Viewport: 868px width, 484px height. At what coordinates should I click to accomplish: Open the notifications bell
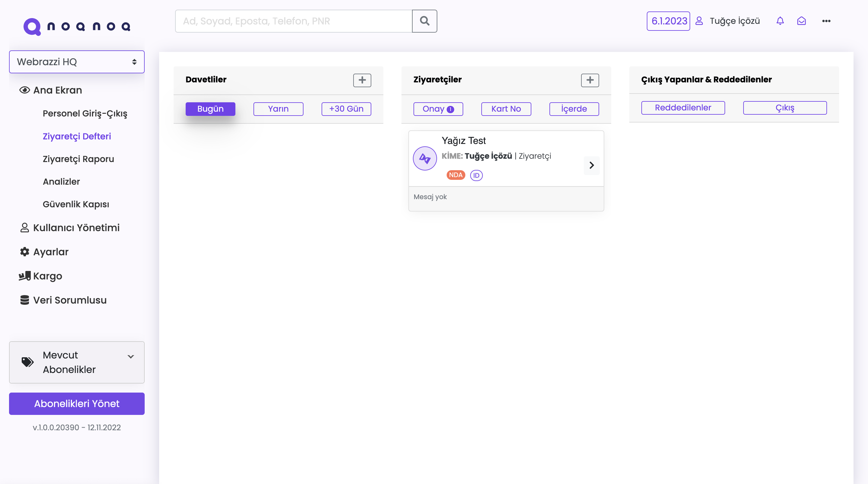click(x=780, y=21)
